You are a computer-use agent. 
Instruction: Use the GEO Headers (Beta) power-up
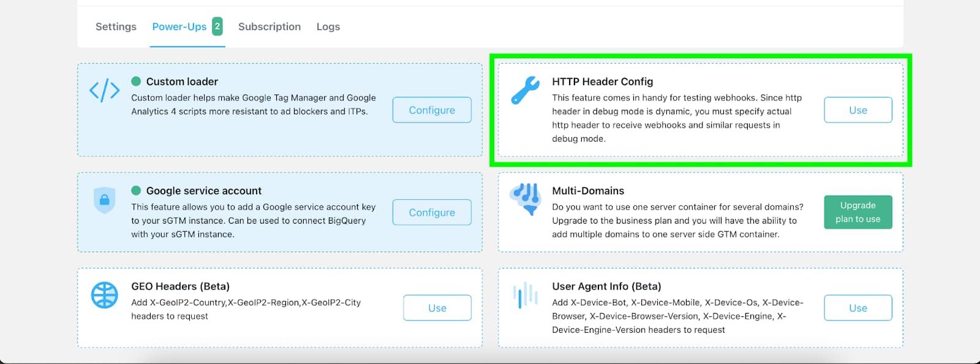coord(437,308)
